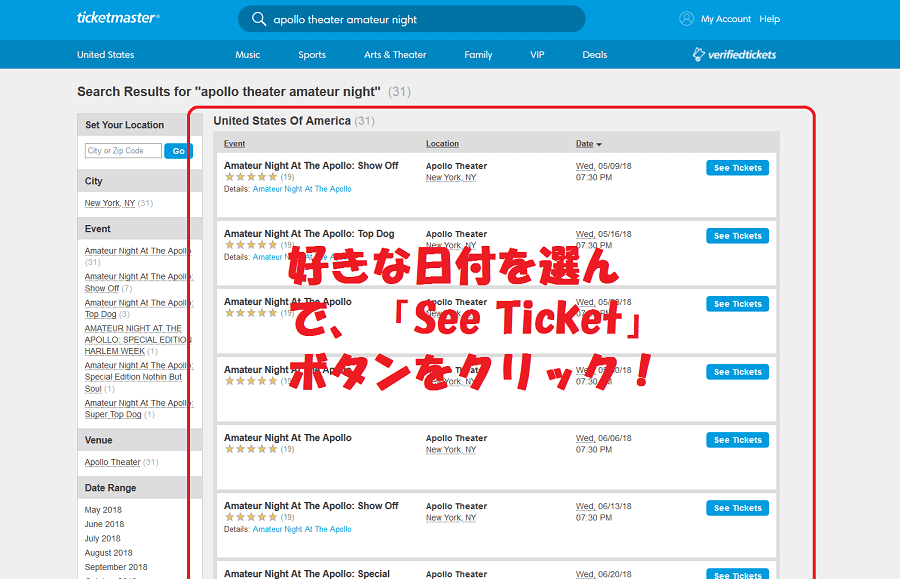Select September 2018 date range
The height and width of the screenshot is (579, 900).
pos(116,567)
